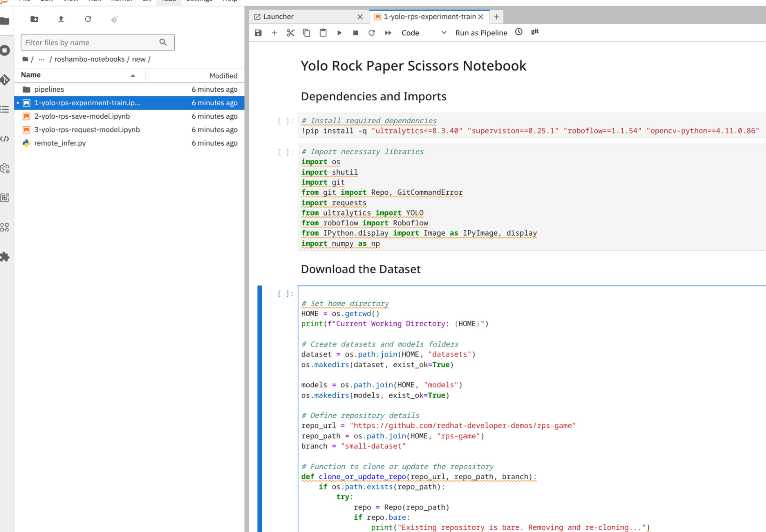Screen dimensions: 766x532
Task: Open the code snippets sidebar icon
Action: tap(5, 139)
